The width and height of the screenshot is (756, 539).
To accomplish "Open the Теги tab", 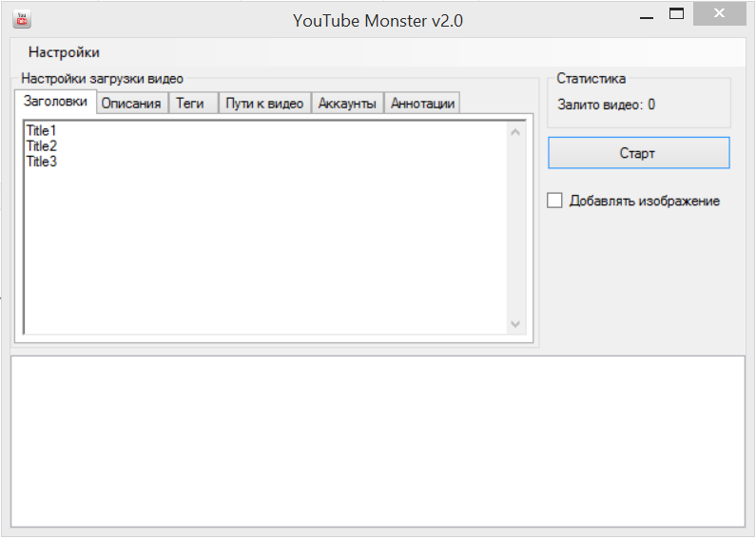I will (193, 104).
